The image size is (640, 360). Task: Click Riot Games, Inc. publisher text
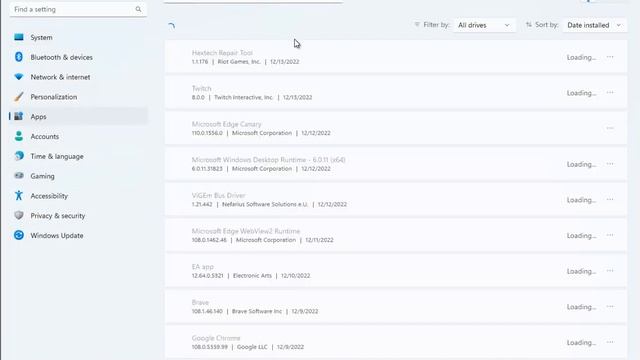tap(239, 62)
